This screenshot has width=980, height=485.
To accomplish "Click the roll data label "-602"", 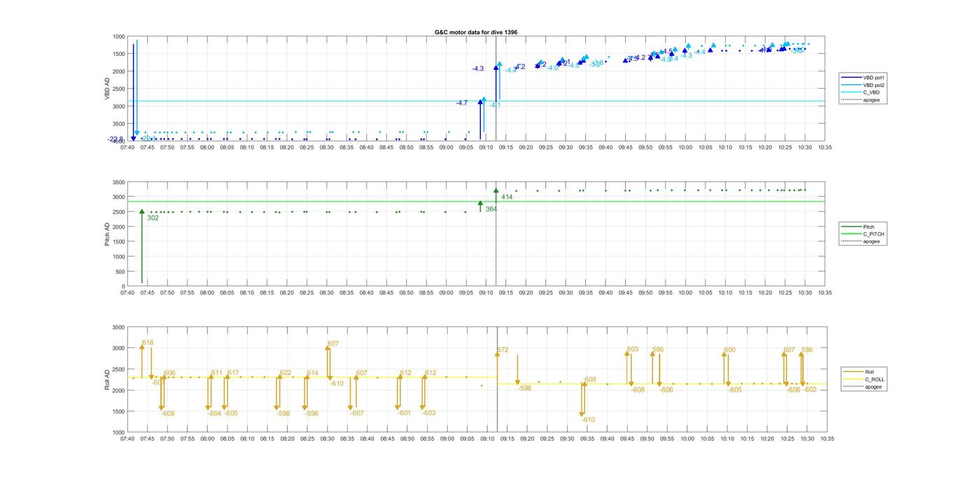I will [810, 390].
